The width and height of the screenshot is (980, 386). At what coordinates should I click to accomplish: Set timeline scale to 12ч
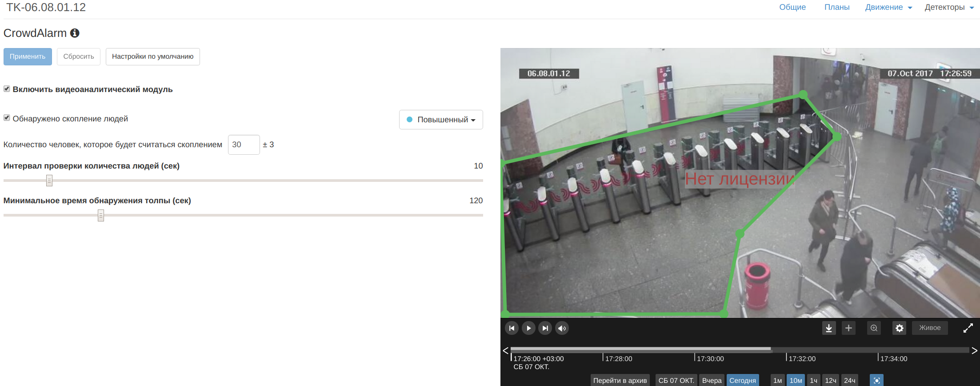(831, 380)
